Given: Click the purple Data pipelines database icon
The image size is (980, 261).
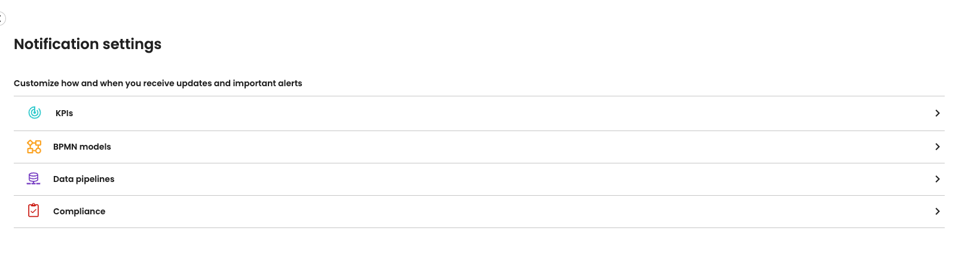Looking at the screenshot, I should [33, 179].
